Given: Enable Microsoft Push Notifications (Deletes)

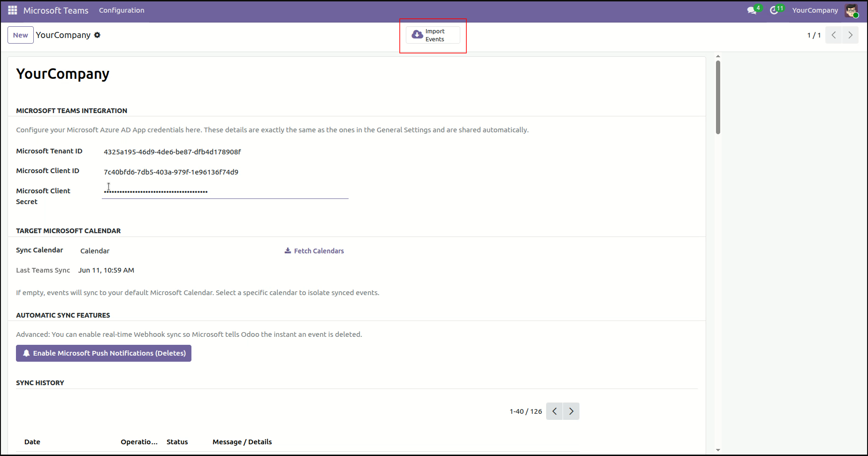Looking at the screenshot, I should 104,353.
